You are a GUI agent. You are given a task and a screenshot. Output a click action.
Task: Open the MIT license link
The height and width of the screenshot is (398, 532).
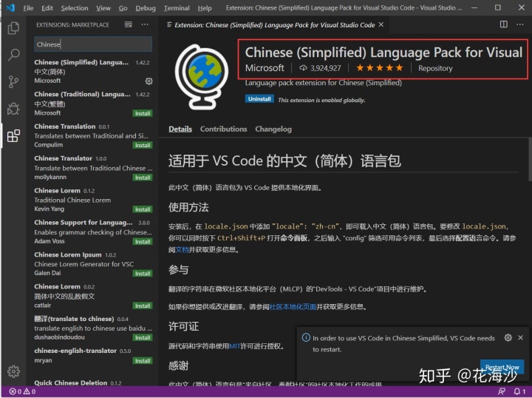pos(234,346)
